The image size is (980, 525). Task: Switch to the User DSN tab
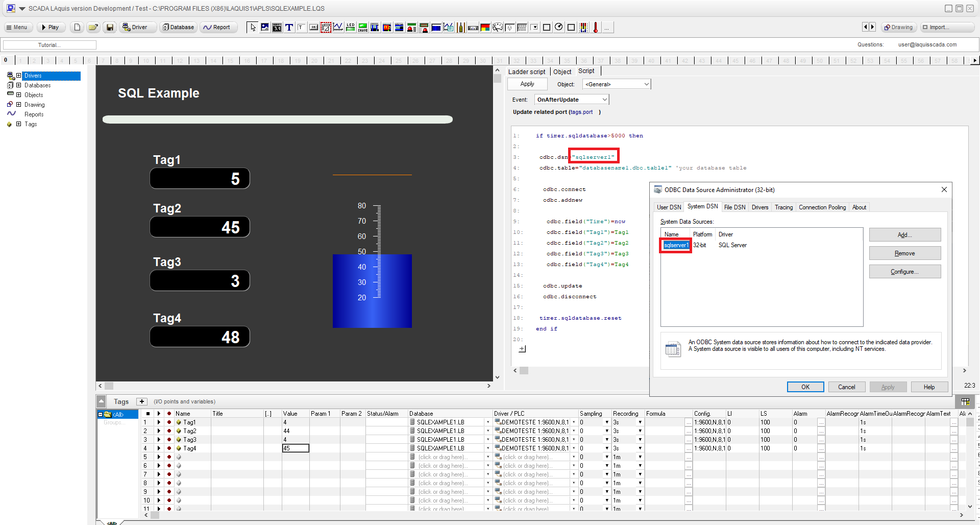click(669, 207)
